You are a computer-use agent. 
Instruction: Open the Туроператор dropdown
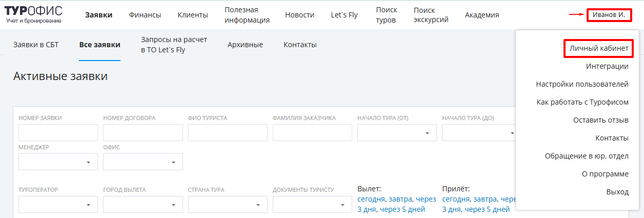click(58, 205)
